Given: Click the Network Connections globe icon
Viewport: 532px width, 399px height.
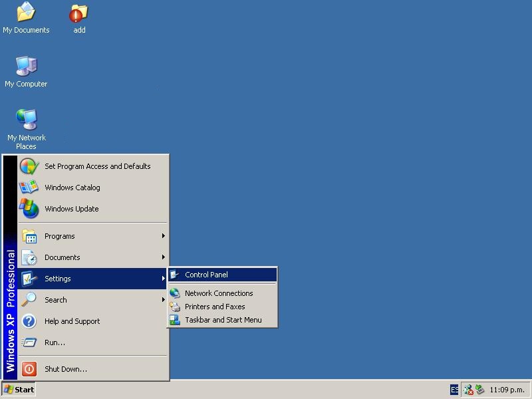Looking at the screenshot, I should coord(175,293).
